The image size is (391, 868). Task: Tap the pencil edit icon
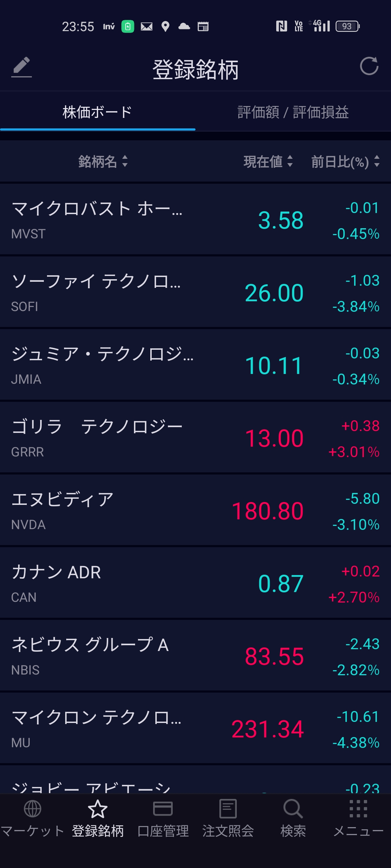(x=21, y=67)
